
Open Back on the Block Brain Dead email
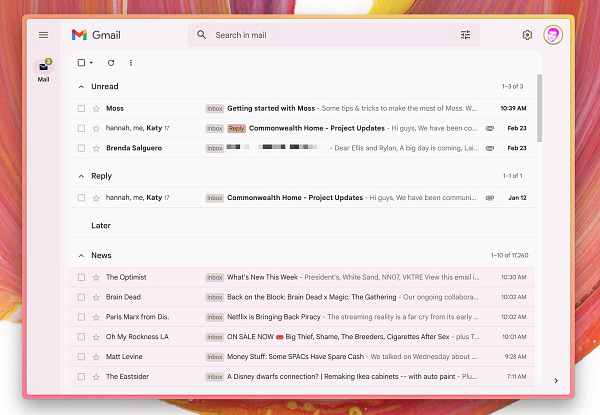302,297
